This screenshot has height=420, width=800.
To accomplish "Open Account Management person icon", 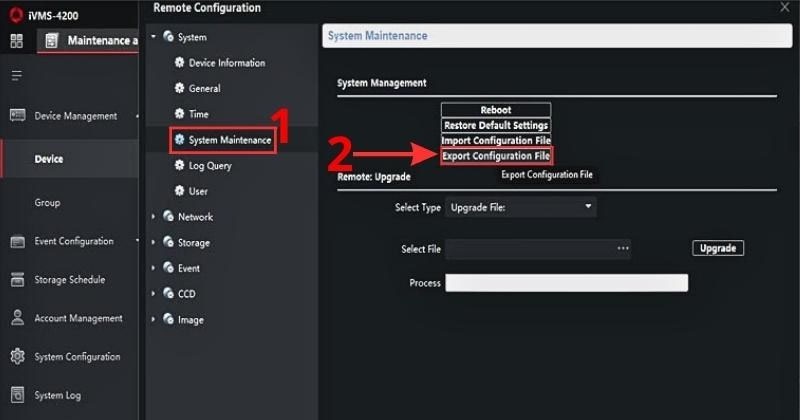I will coord(17,317).
